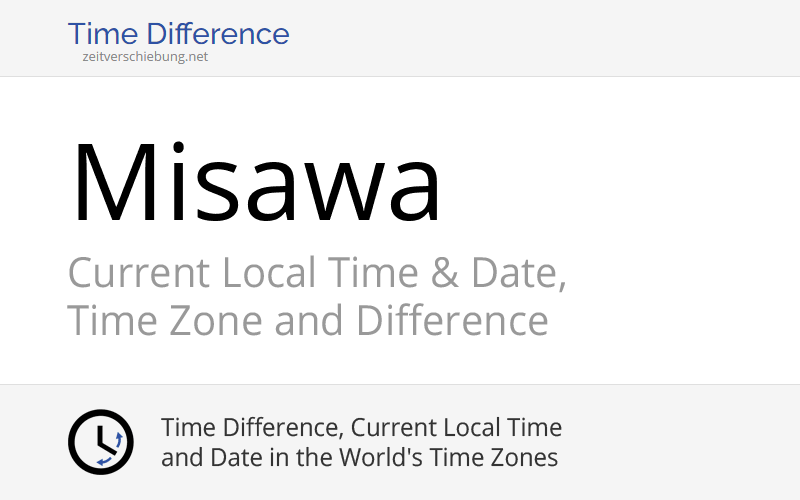Click footer line "Time Difference, Current Local Time"
This screenshot has height=500, width=800.
[361, 428]
